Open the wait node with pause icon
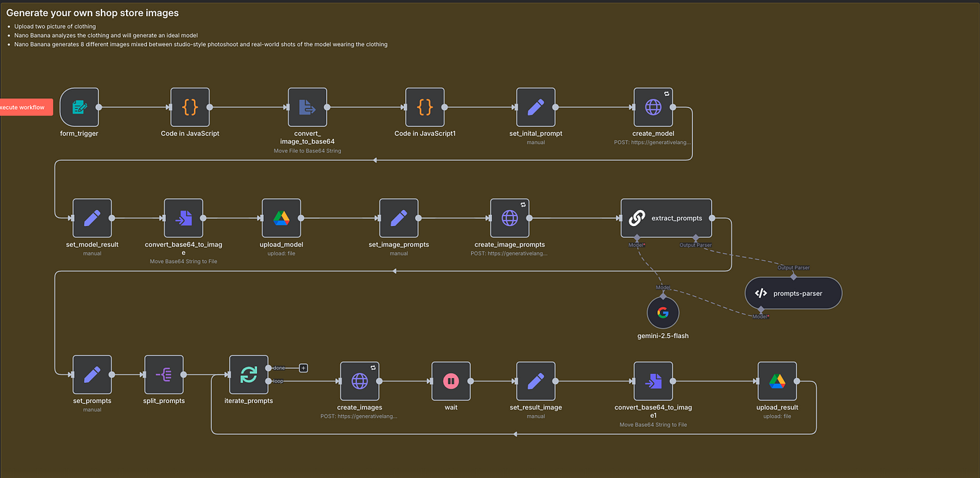The image size is (980, 478). (451, 381)
